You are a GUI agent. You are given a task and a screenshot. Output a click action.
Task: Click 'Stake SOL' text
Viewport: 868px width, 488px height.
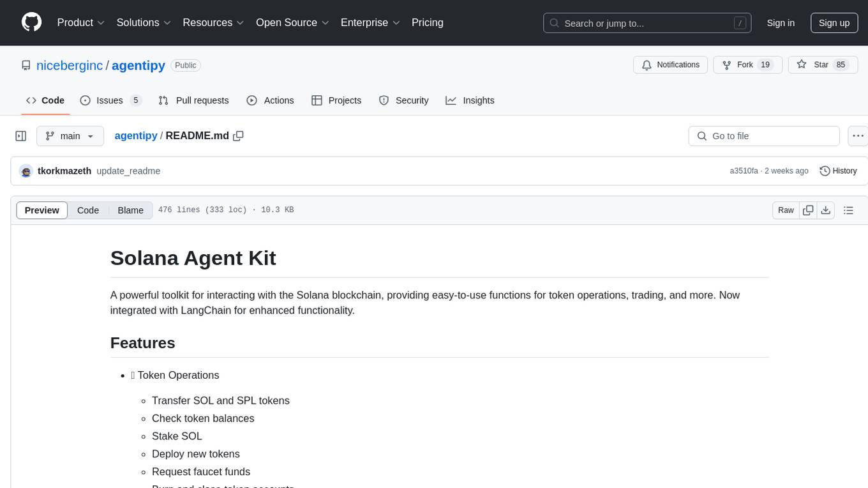click(x=177, y=436)
